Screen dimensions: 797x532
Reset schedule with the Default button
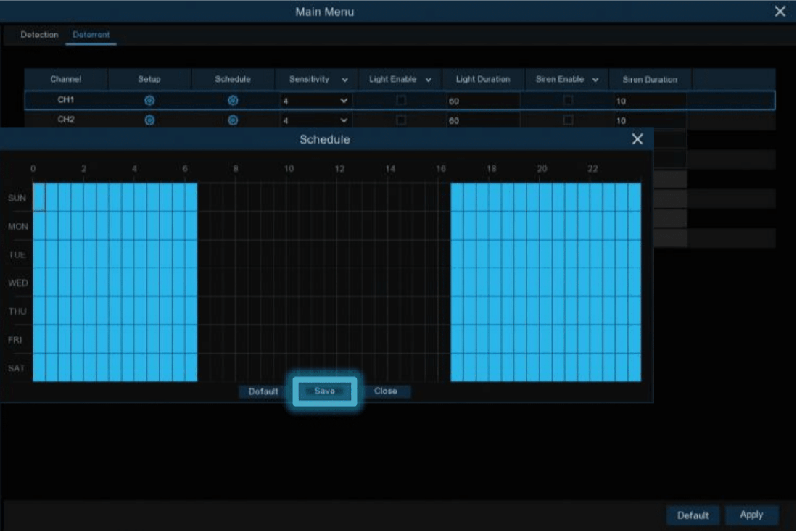pos(263,391)
